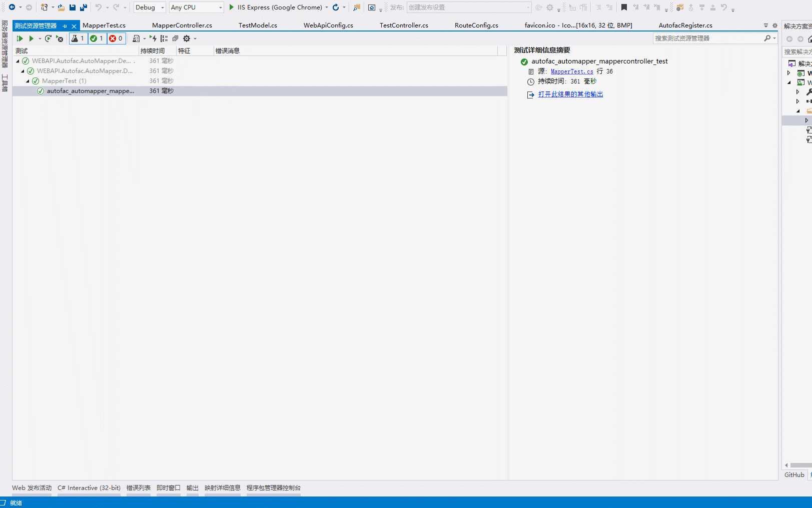This screenshot has height=508, width=812.
Task: Close the 测试资源管理器 tab
Action: point(74,26)
